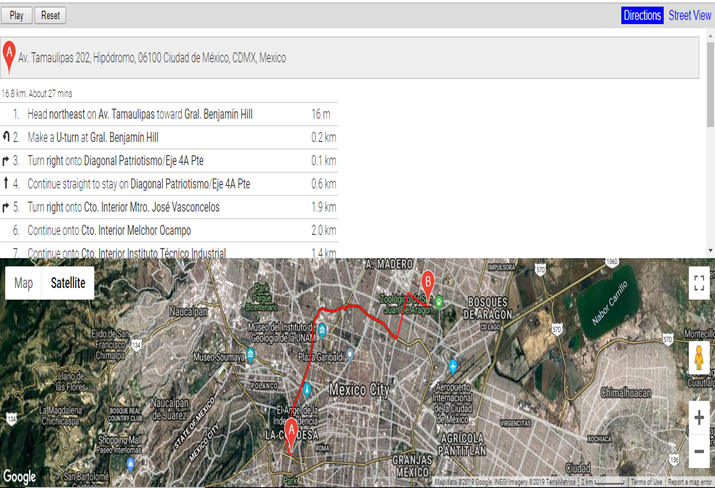Click the directions panel scrollbar thumb
Screen dimensions: 715x488
[710, 84]
